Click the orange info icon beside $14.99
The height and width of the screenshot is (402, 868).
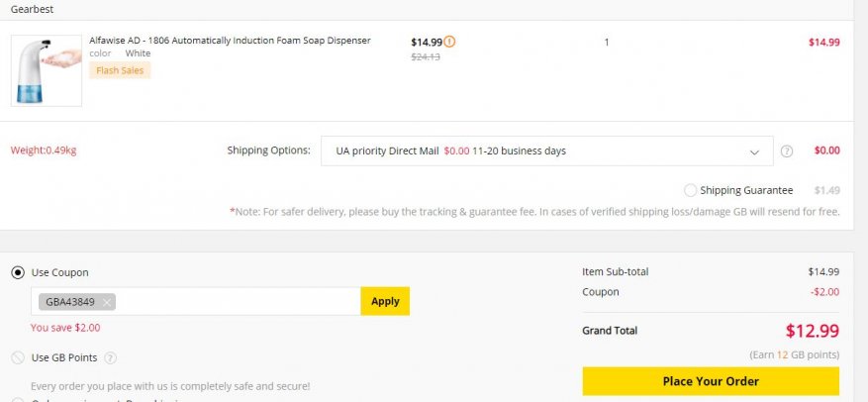pos(450,42)
